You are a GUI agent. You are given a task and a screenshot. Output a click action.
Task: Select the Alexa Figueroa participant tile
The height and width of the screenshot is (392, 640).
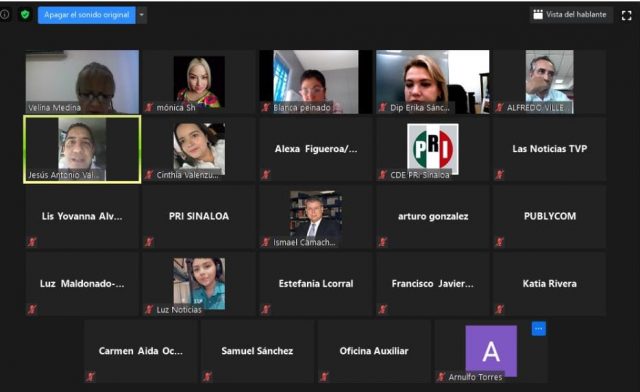point(316,149)
